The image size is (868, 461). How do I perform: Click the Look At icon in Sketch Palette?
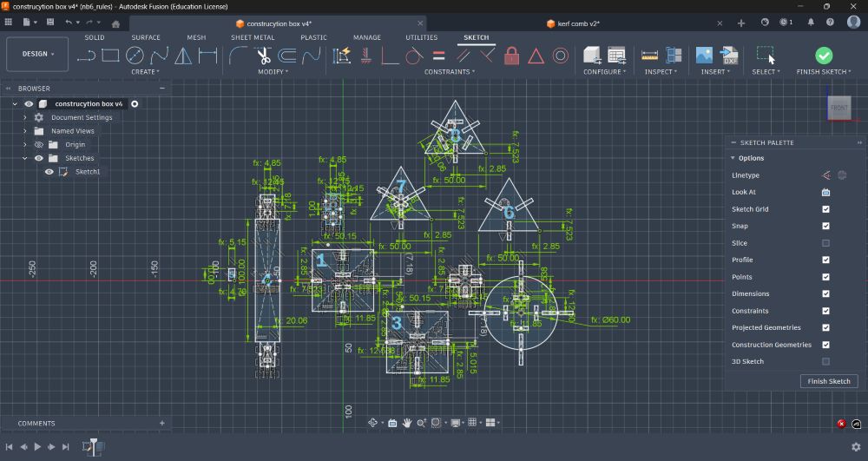click(825, 192)
